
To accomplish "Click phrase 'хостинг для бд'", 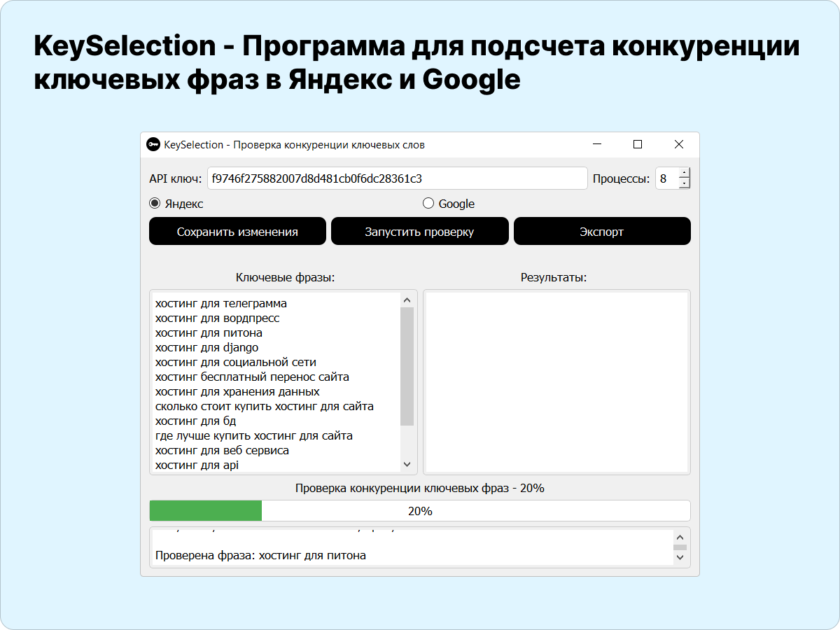I will click(195, 421).
